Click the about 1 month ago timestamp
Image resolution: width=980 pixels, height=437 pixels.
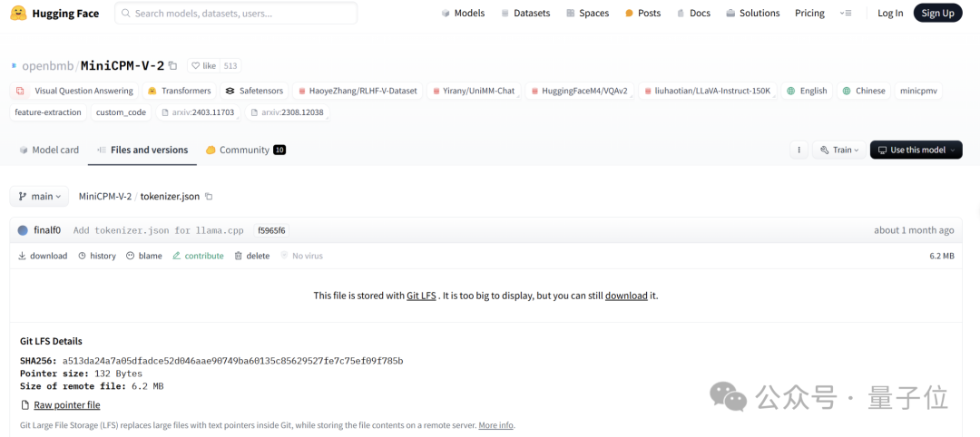pyautogui.click(x=914, y=230)
